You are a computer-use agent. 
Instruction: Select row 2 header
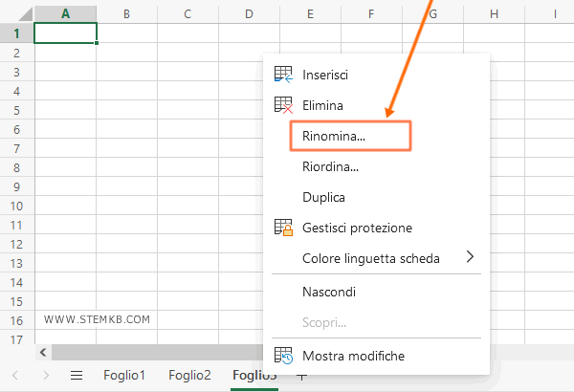click(17, 53)
